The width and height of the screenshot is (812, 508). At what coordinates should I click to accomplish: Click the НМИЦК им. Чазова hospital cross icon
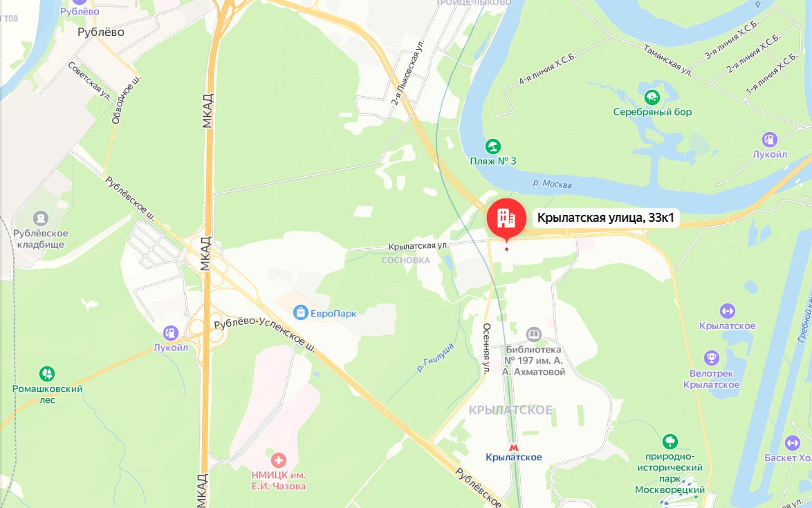point(279,460)
